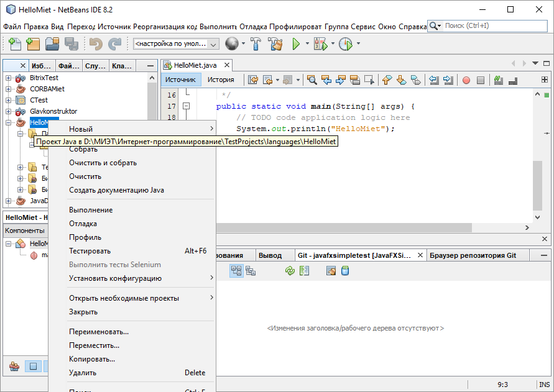Image resolution: width=554 pixels, height=392 pixels.
Task: Select Glavkonstruktor project in tree
Action: [x=53, y=111]
